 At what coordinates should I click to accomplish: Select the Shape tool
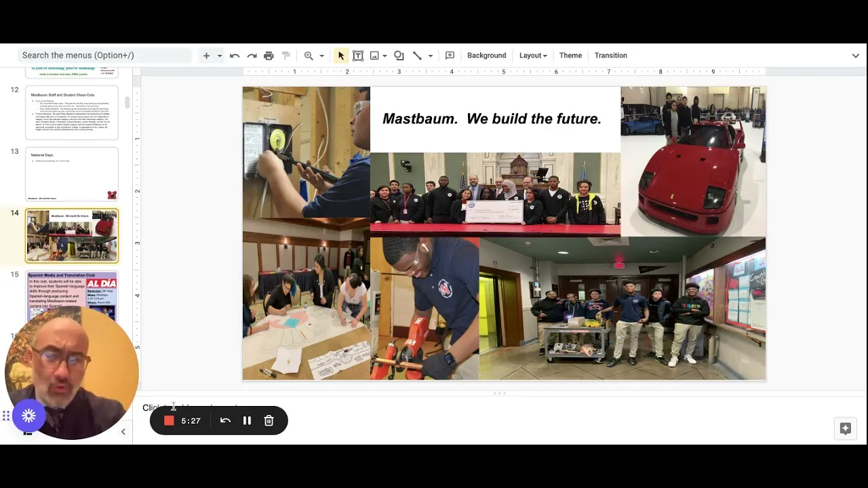tap(399, 56)
